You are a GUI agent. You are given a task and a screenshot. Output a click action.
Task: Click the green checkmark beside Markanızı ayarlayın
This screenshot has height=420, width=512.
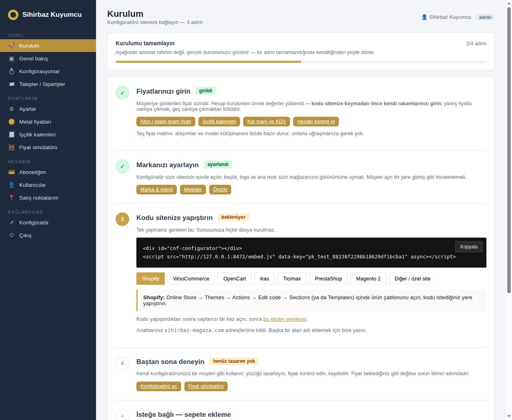(x=122, y=166)
